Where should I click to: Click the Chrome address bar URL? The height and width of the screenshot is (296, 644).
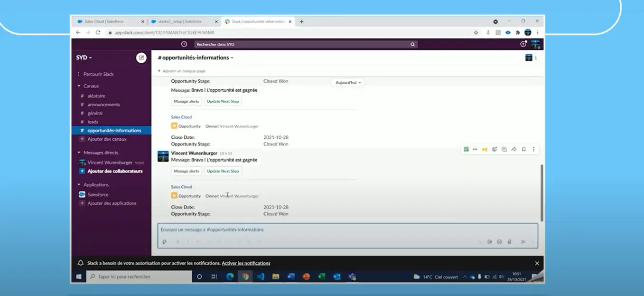click(165, 33)
